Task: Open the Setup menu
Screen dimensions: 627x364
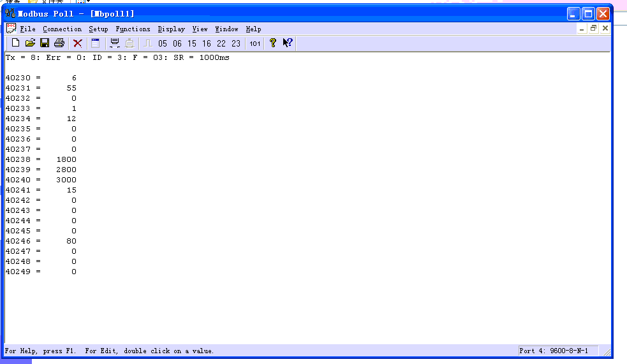Action: tap(98, 29)
